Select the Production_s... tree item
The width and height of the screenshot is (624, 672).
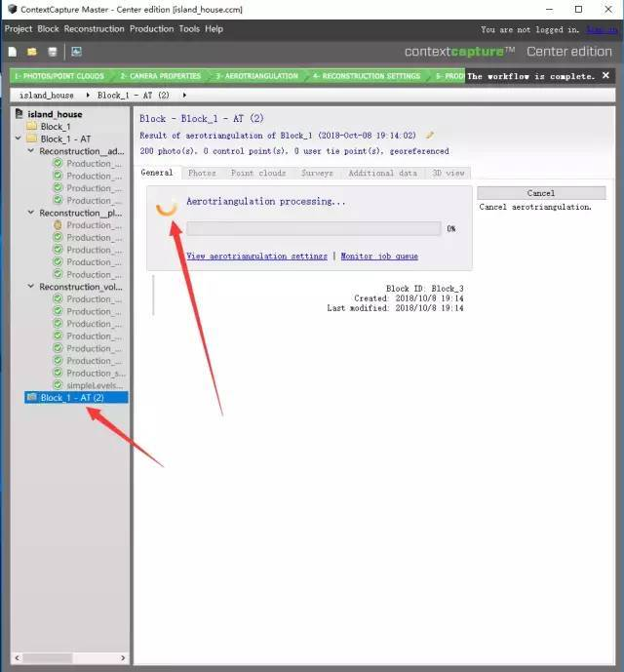click(96, 373)
